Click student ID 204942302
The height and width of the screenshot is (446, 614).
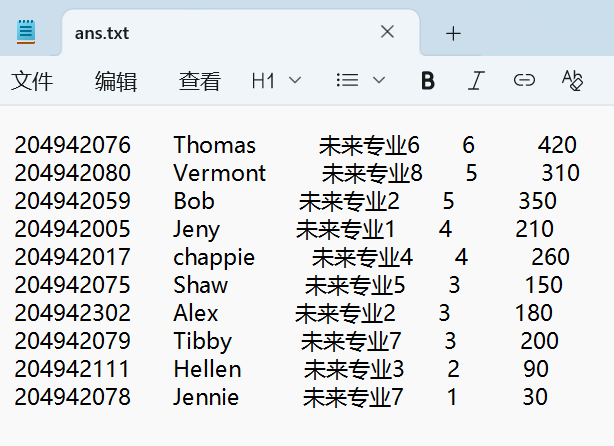72,313
